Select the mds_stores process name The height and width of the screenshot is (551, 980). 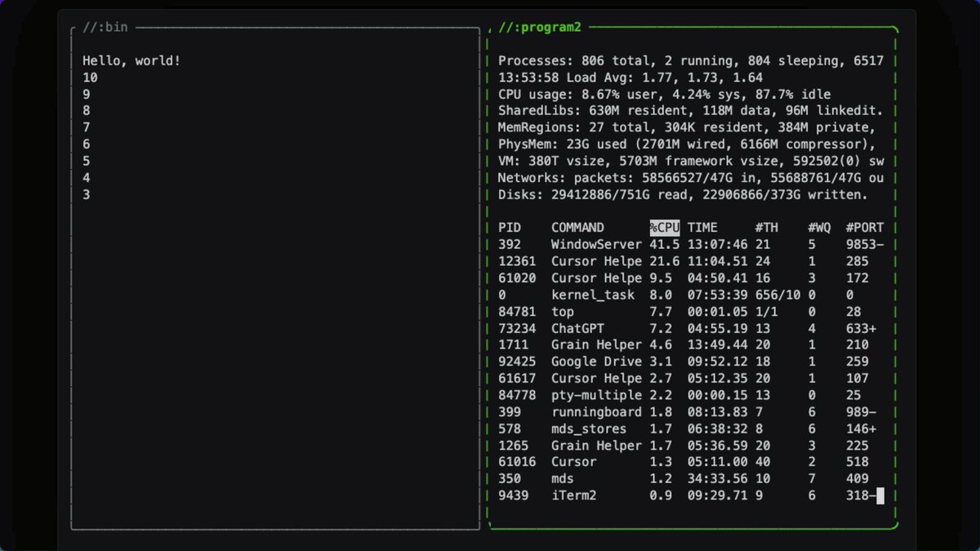(x=589, y=429)
